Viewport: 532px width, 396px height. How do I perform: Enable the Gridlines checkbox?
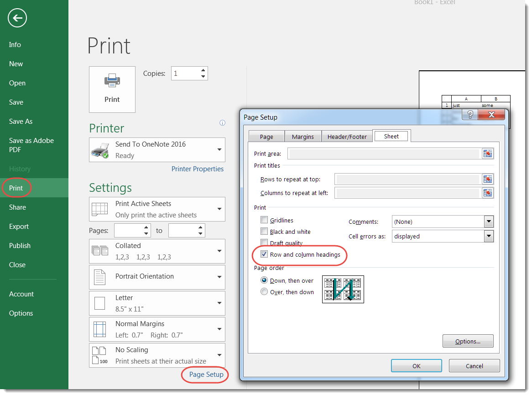[264, 219]
